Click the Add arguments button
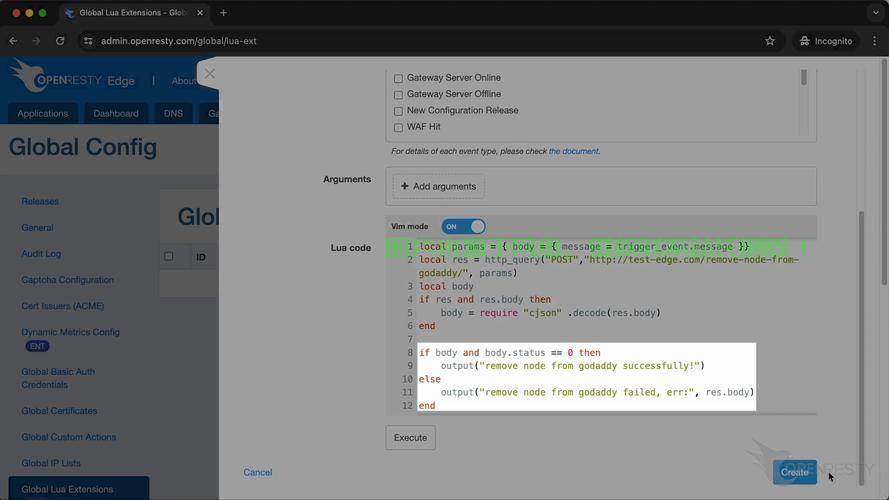The width and height of the screenshot is (889, 500). [x=438, y=186]
